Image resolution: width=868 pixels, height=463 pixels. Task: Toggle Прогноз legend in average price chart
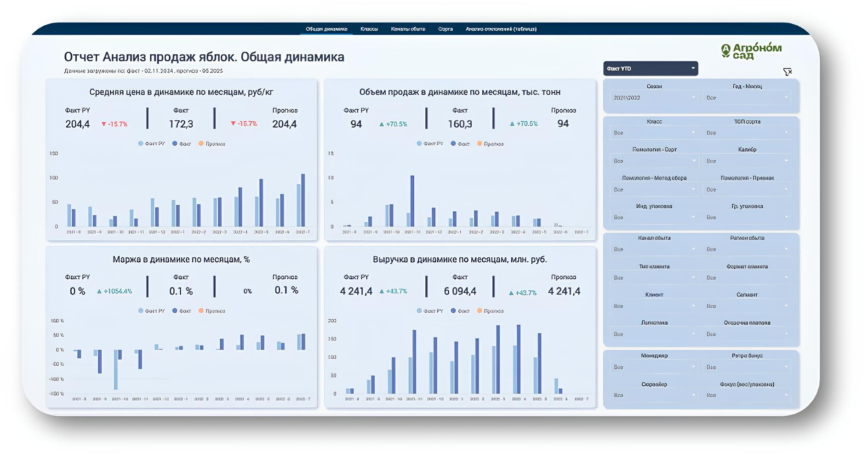click(212, 144)
